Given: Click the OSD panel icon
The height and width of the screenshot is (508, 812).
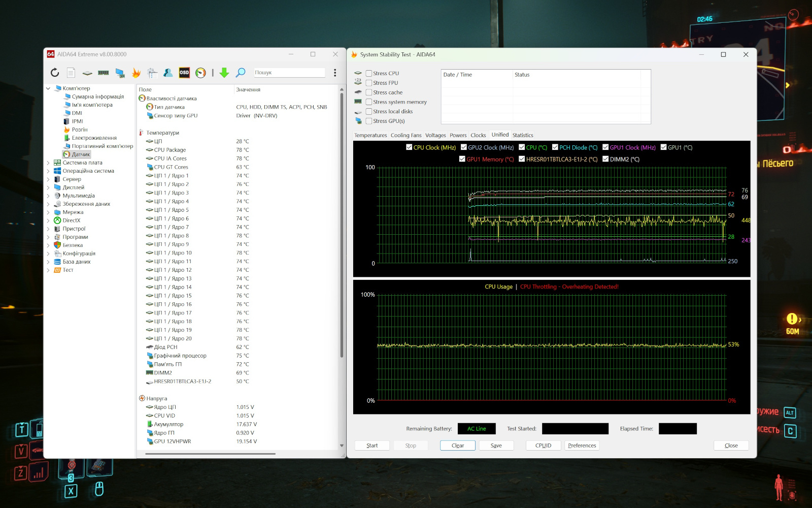Looking at the screenshot, I should tap(184, 73).
